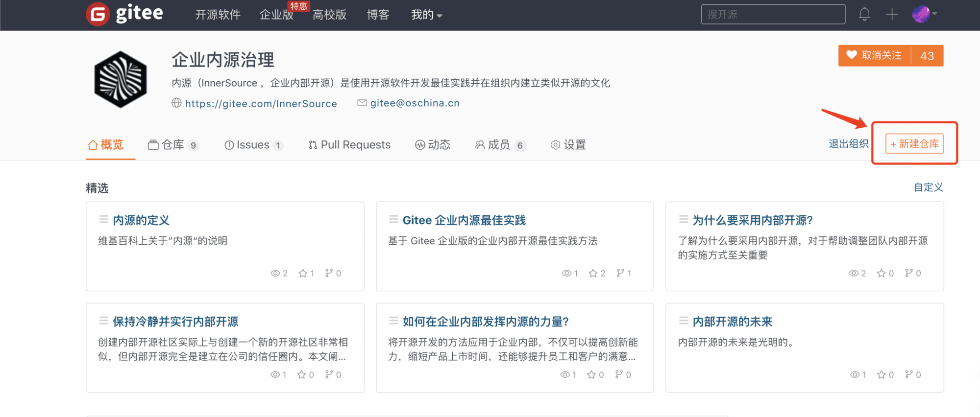
Task: Focus the 搜开源 search field
Action: point(773,14)
